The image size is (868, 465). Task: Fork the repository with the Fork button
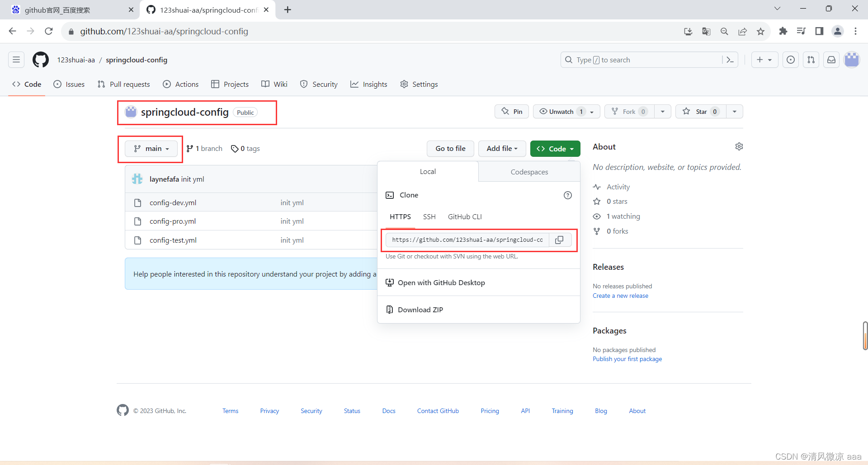(629, 112)
